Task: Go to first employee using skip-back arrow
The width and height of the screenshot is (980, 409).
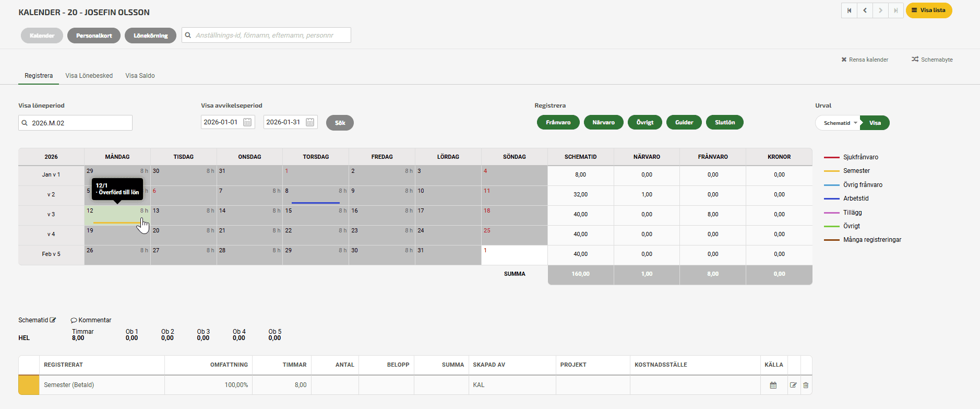Action: [849, 10]
